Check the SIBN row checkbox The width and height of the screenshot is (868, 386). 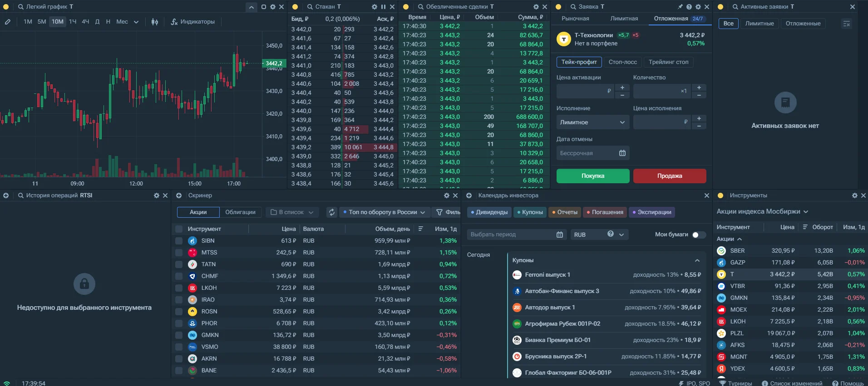coord(179,241)
